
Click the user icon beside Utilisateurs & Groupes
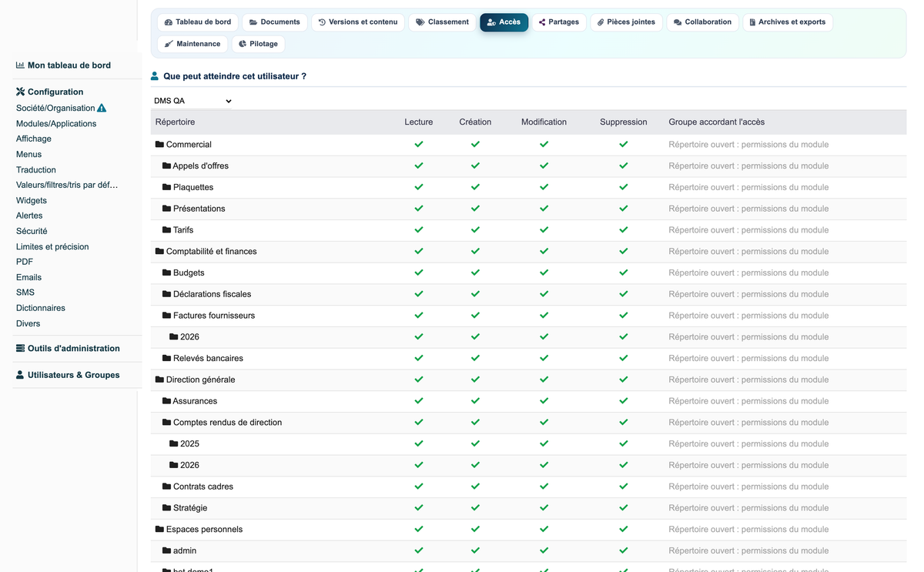click(20, 375)
